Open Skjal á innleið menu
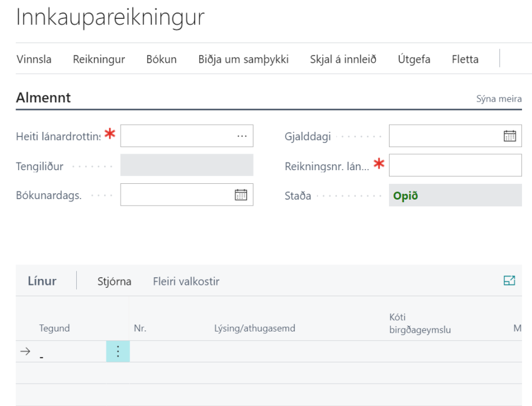Viewport: 532px width, 406px height. (x=343, y=59)
